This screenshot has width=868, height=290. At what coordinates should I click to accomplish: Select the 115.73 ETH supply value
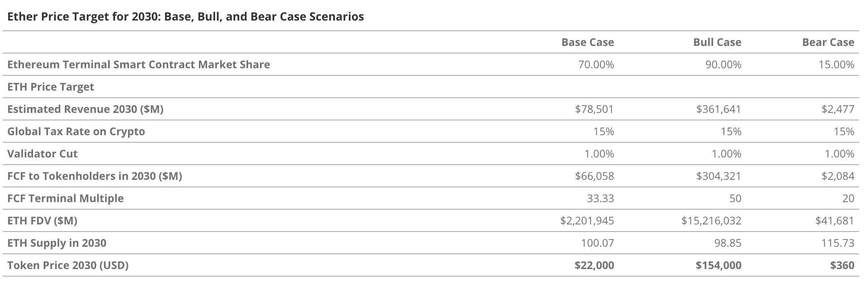point(838,243)
